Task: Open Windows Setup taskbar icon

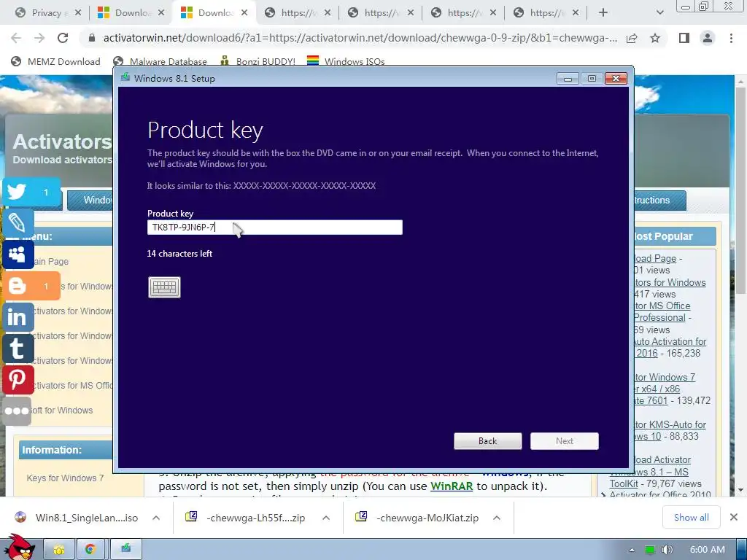Action: (x=125, y=550)
